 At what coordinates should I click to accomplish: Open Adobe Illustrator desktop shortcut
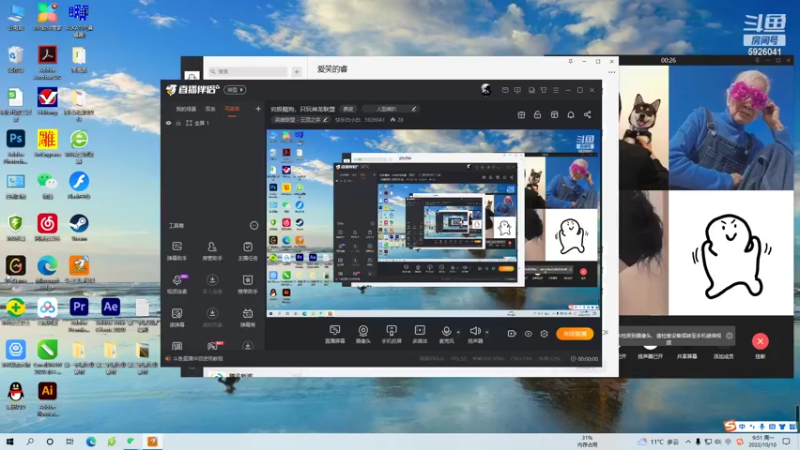[47, 399]
